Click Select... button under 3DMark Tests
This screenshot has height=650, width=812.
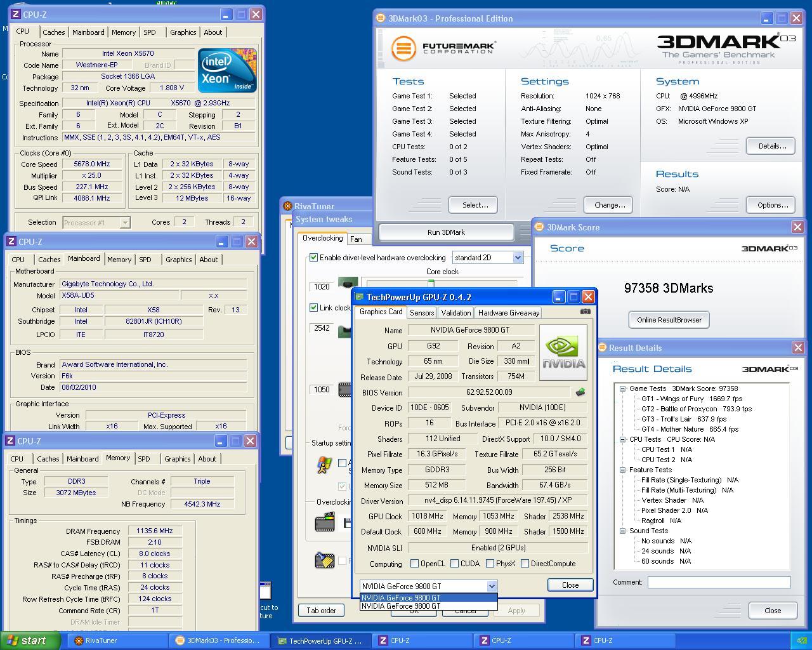pos(473,205)
